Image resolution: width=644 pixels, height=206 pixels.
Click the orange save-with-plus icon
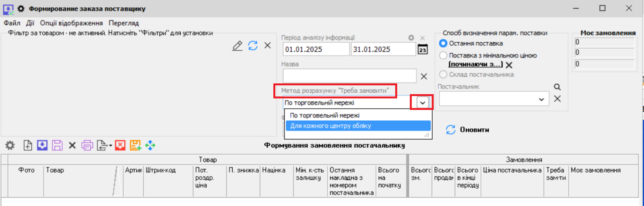pyautogui.click(x=135, y=145)
